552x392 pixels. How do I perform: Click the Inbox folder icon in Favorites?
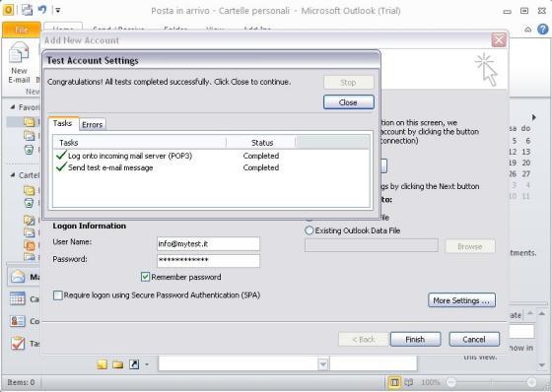pyautogui.click(x=30, y=122)
